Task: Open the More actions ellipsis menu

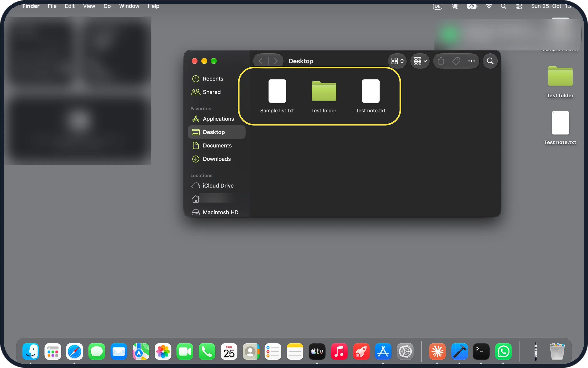Action: tap(471, 61)
